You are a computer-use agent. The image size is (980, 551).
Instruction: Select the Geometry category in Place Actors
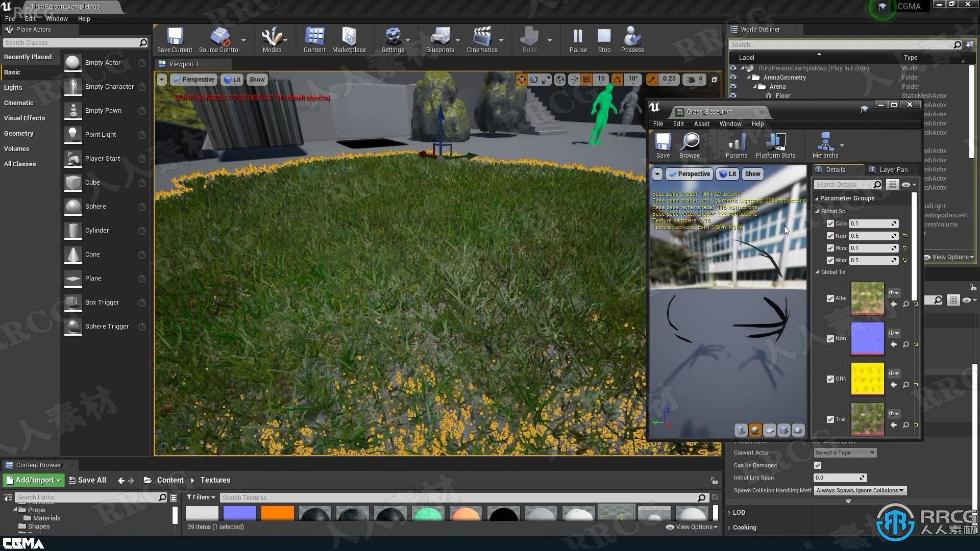19,134
